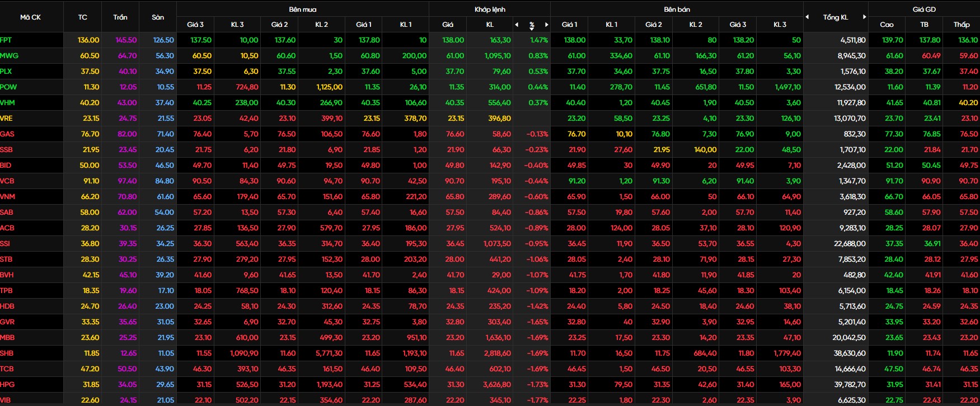Click HPG total volume 39,782,70
980x406 pixels.
click(x=850, y=385)
